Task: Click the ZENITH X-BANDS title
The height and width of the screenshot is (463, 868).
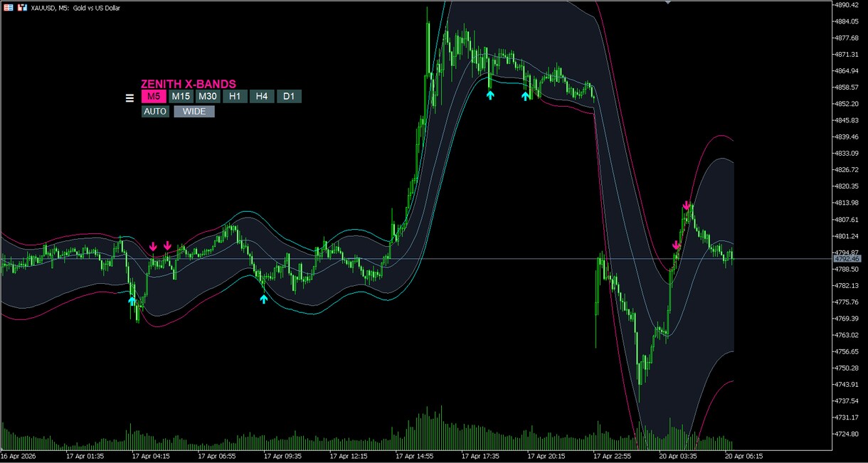Action: click(x=189, y=84)
